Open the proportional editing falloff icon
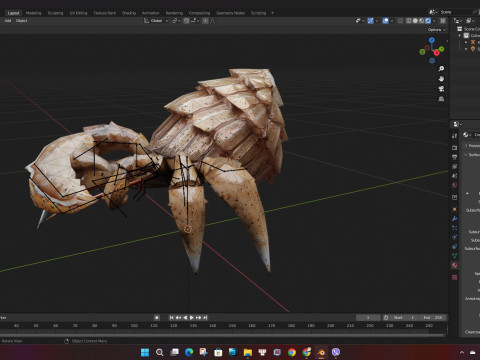This screenshot has height=360, width=480. click(213, 21)
